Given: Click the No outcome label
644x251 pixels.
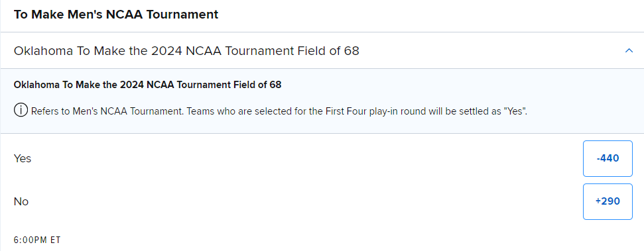Looking at the screenshot, I should tap(21, 202).
